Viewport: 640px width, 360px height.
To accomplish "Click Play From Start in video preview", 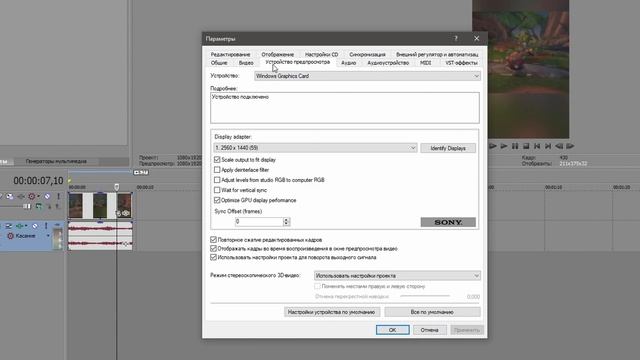I will pyautogui.click(x=493, y=146).
